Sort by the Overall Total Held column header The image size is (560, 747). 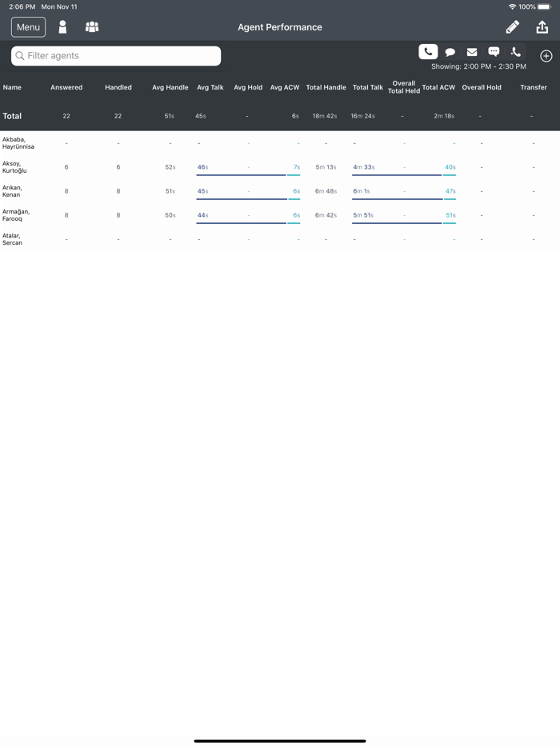pyautogui.click(x=404, y=86)
